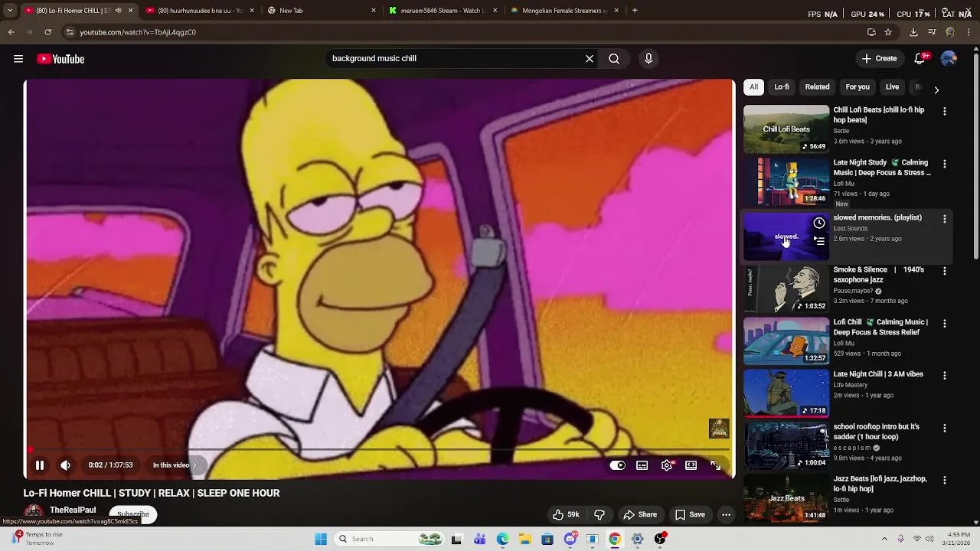Bookmark this page with the star

(x=888, y=32)
